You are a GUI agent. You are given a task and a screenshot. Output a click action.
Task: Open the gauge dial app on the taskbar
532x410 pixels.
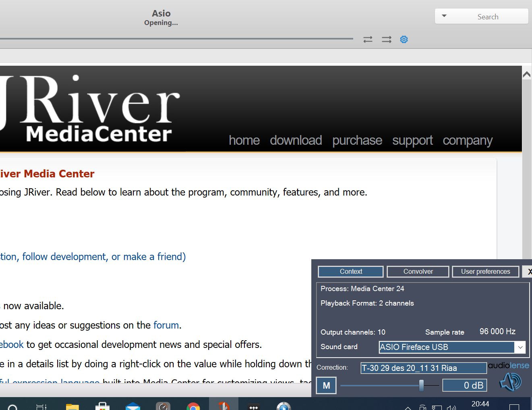tap(163, 406)
